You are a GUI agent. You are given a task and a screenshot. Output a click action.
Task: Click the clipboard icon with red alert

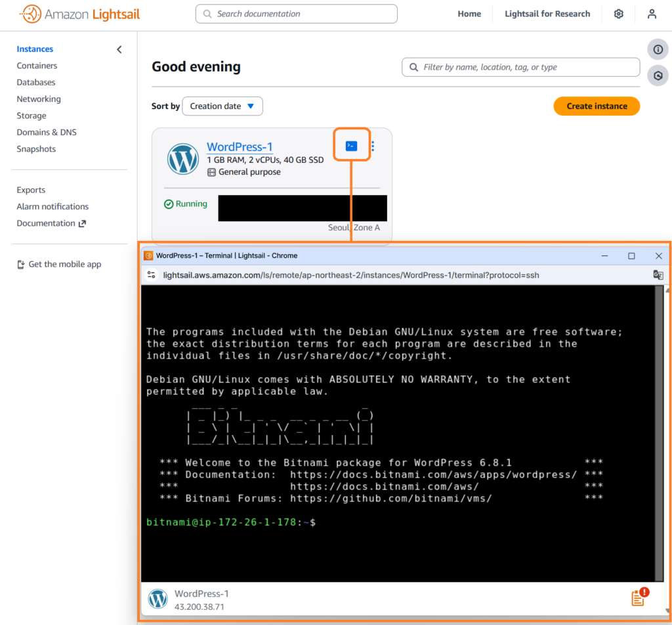pyautogui.click(x=639, y=597)
